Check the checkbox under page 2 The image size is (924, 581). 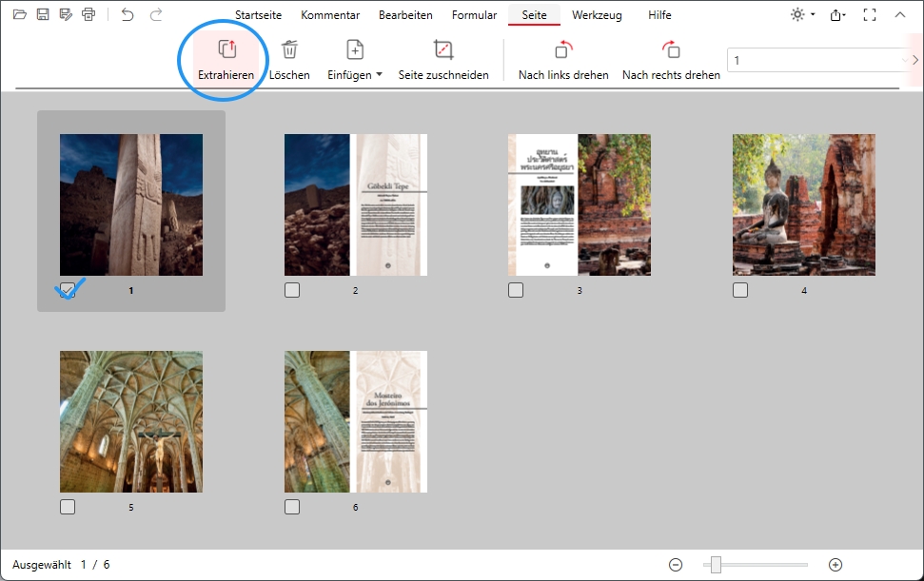point(292,290)
